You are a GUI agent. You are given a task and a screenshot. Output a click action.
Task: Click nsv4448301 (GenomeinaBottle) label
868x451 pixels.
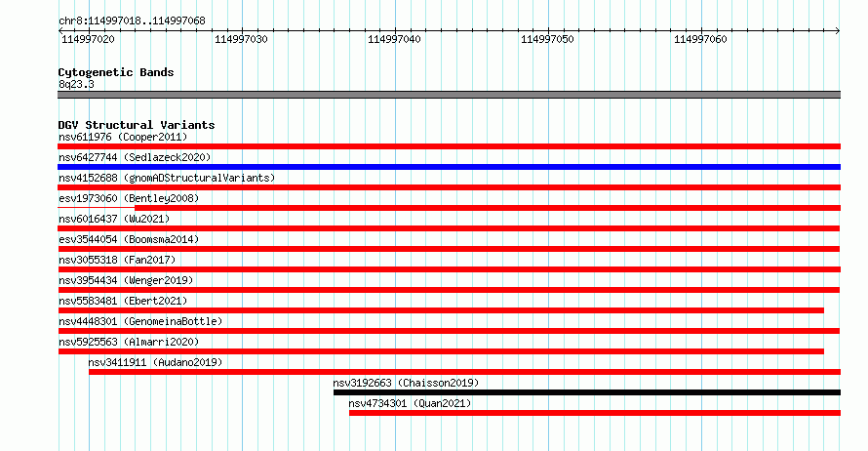pos(140,321)
